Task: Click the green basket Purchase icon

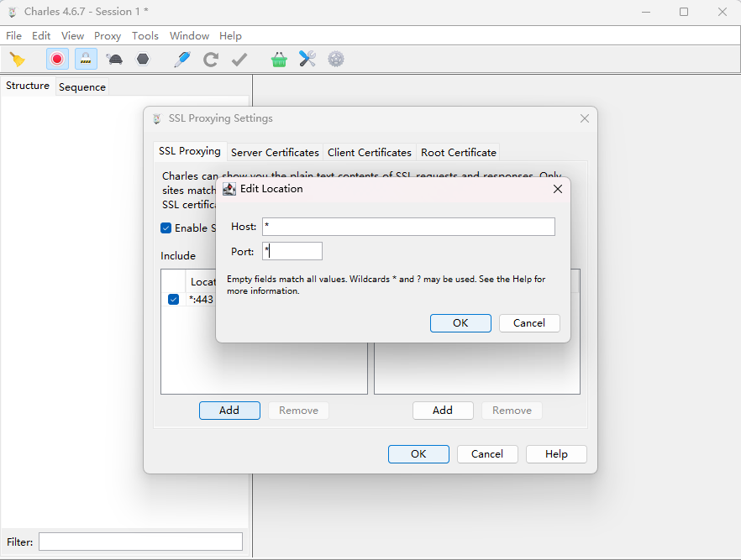Action: point(279,60)
